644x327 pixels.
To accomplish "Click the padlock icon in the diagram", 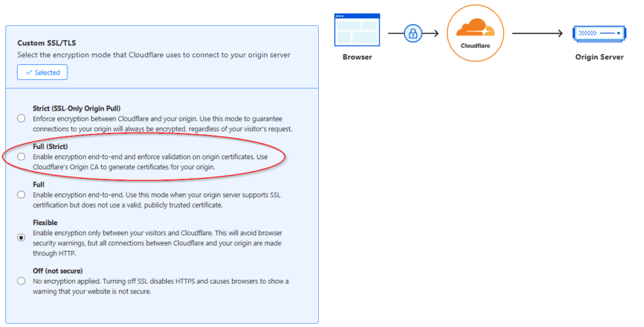I will coord(413,33).
